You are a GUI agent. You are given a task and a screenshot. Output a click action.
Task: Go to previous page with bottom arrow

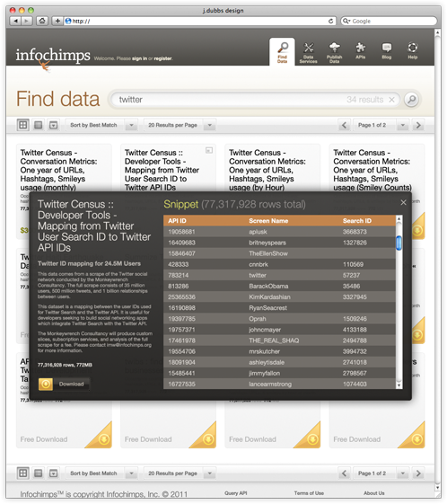(x=345, y=473)
